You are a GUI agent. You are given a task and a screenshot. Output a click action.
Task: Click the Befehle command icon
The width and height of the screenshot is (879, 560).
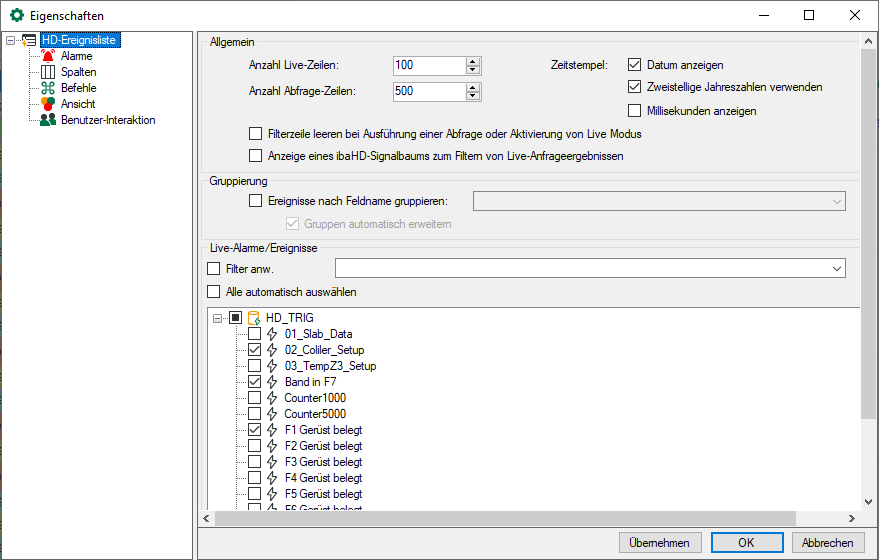click(48, 88)
